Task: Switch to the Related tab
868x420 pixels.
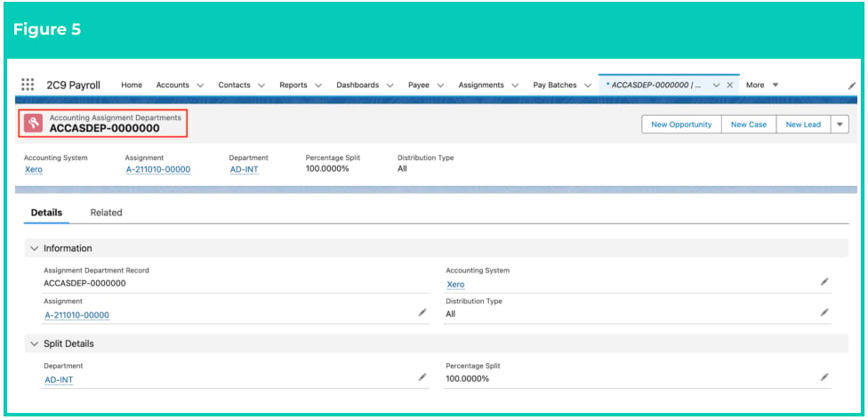Action: tap(107, 212)
